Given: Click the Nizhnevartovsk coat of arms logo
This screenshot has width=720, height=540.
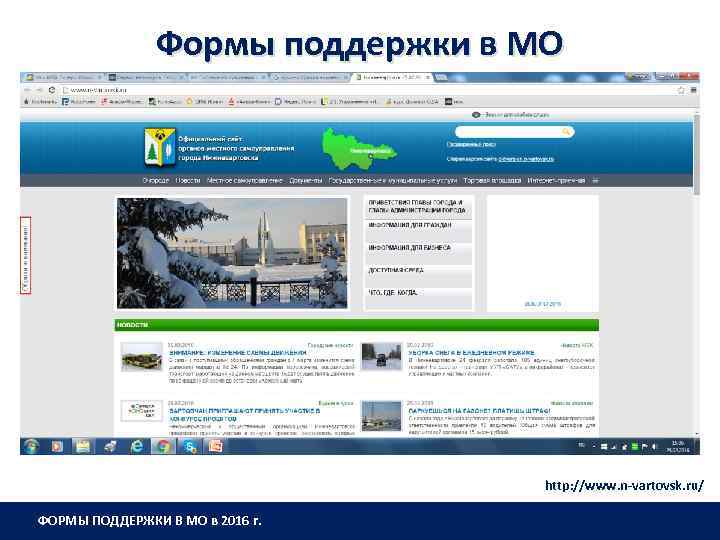Looking at the screenshot, I should [x=160, y=146].
